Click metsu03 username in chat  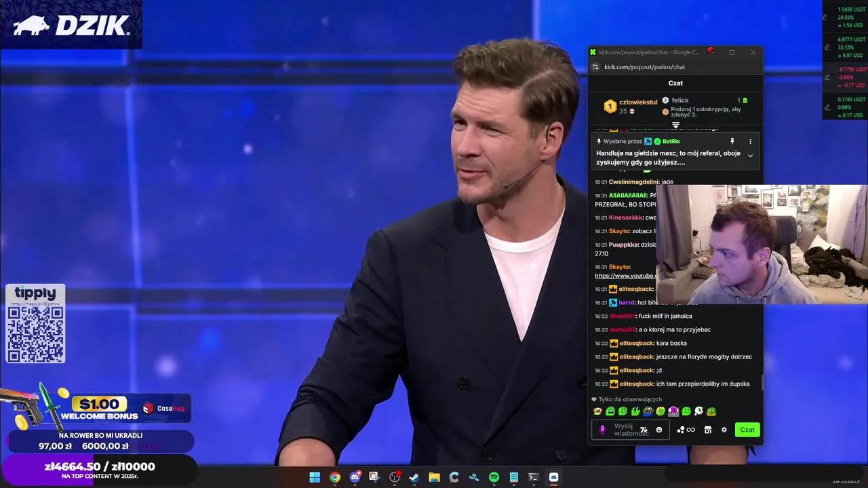point(623,329)
